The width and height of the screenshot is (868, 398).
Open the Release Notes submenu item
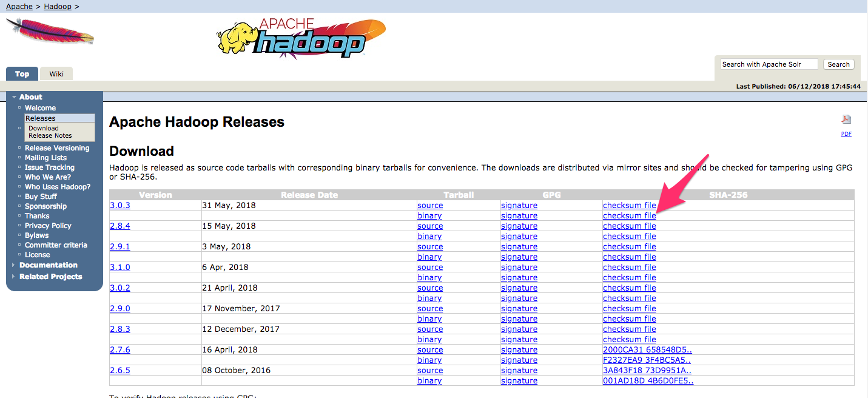tap(50, 135)
